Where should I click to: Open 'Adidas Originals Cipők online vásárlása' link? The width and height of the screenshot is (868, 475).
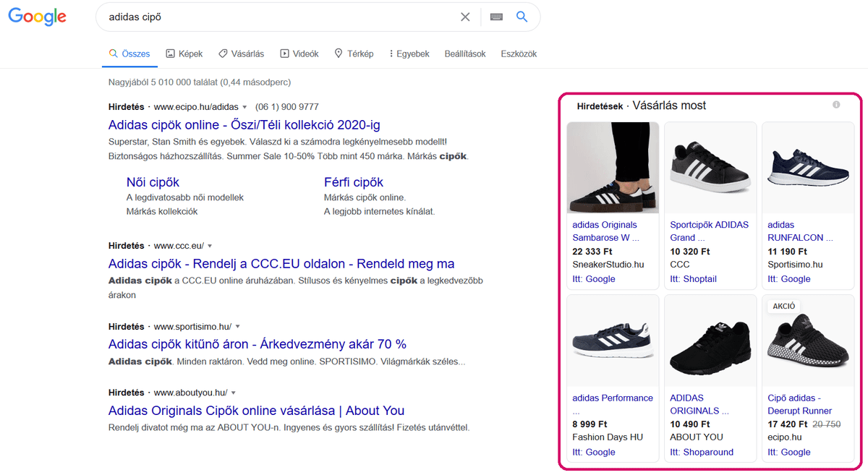[256, 411]
